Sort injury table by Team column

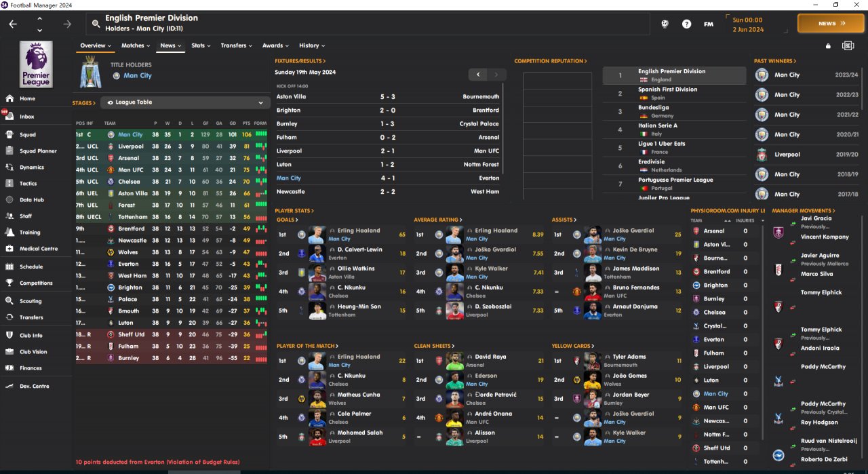point(696,220)
